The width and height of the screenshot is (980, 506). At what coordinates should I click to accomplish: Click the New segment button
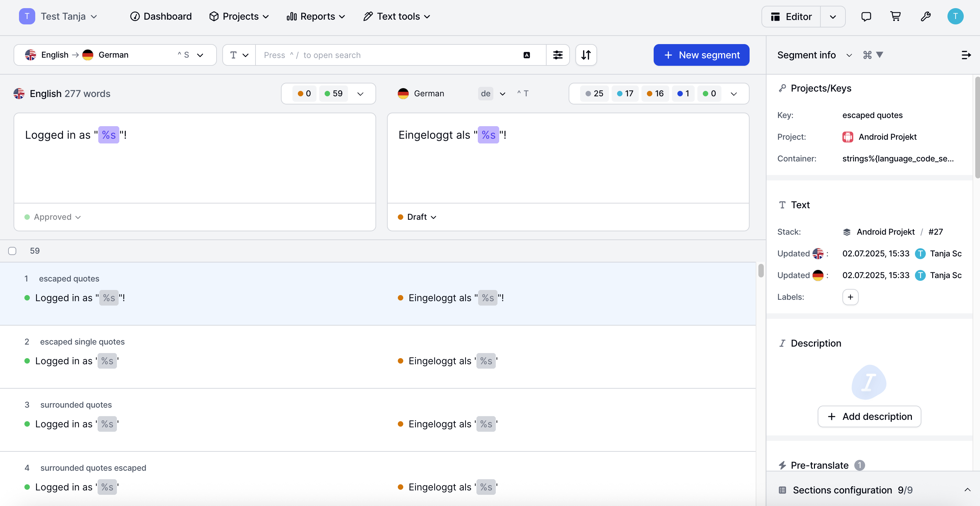click(701, 55)
